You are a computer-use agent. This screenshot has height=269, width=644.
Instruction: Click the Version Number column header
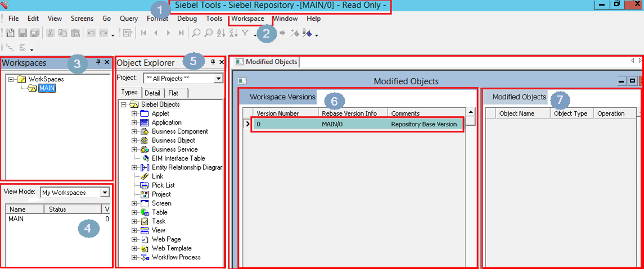286,113
